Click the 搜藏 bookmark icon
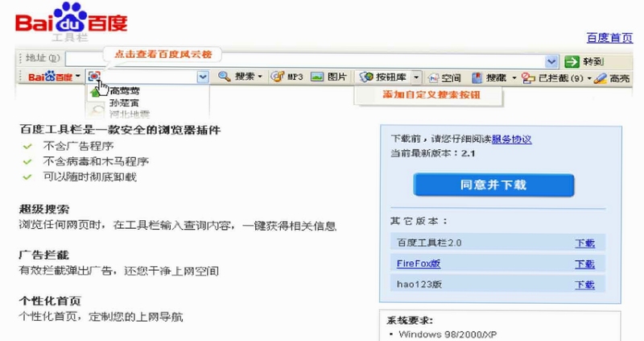 coord(477,77)
